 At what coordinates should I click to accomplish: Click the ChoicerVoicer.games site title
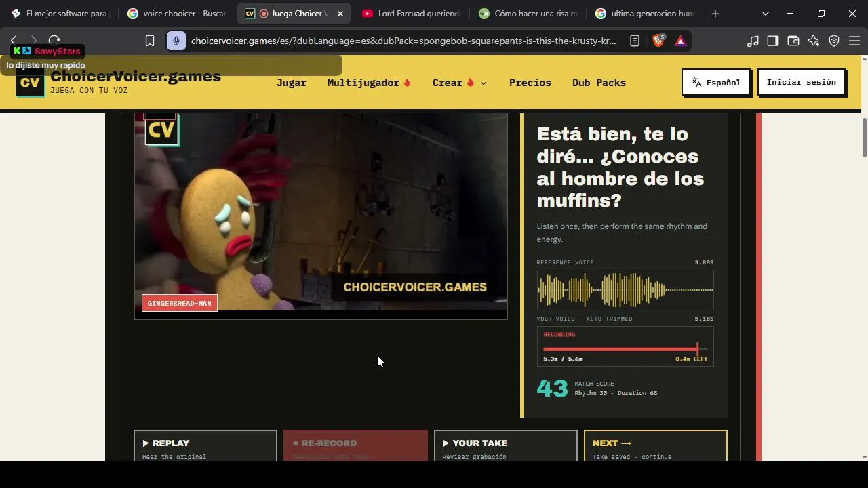click(x=136, y=77)
